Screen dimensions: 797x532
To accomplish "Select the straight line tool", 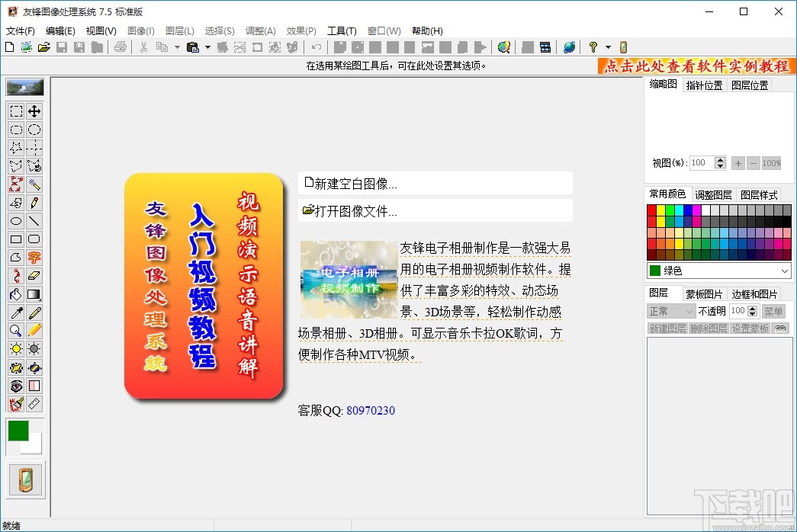I will [x=34, y=221].
